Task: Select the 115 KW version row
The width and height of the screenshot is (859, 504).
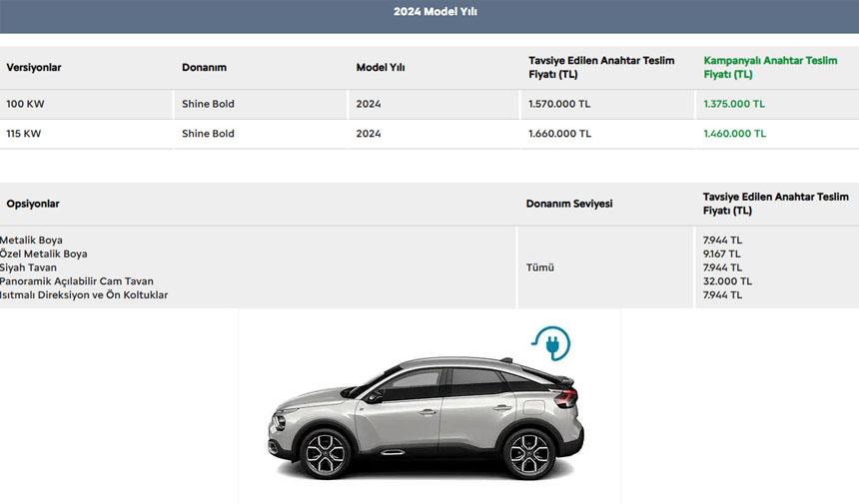Action: 23,134
